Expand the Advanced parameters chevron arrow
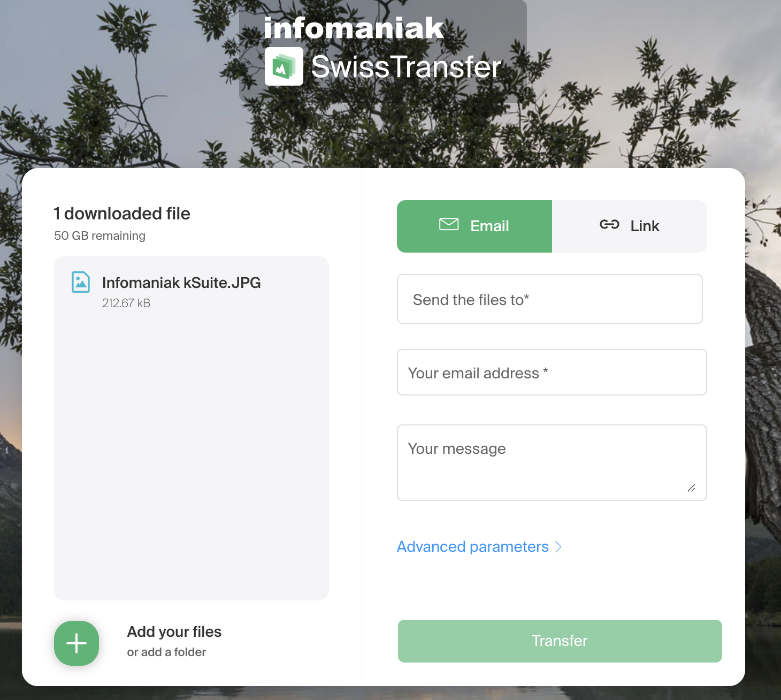 pos(558,546)
